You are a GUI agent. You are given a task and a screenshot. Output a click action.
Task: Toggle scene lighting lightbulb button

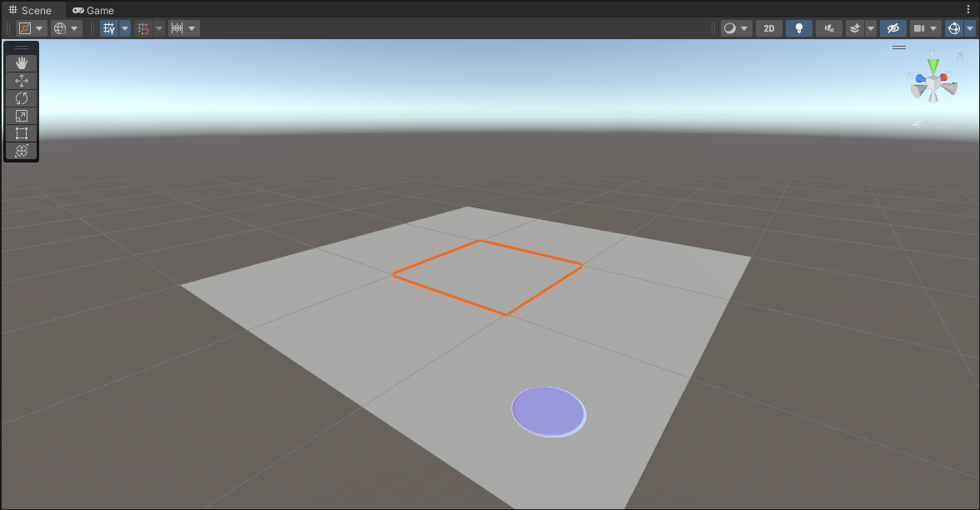(798, 28)
